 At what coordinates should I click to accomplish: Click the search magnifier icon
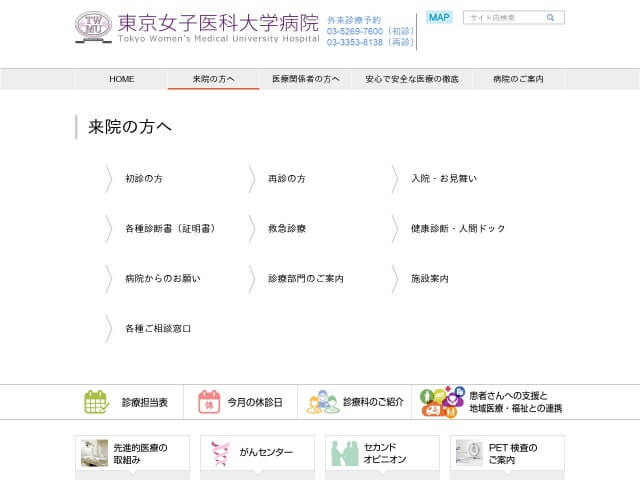[x=551, y=18]
